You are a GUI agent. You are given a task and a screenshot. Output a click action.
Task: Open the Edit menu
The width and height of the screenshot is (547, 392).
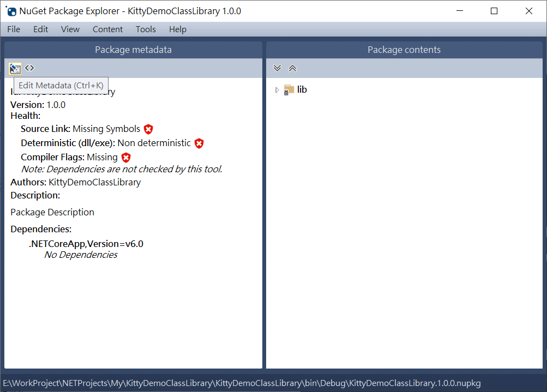40,29
